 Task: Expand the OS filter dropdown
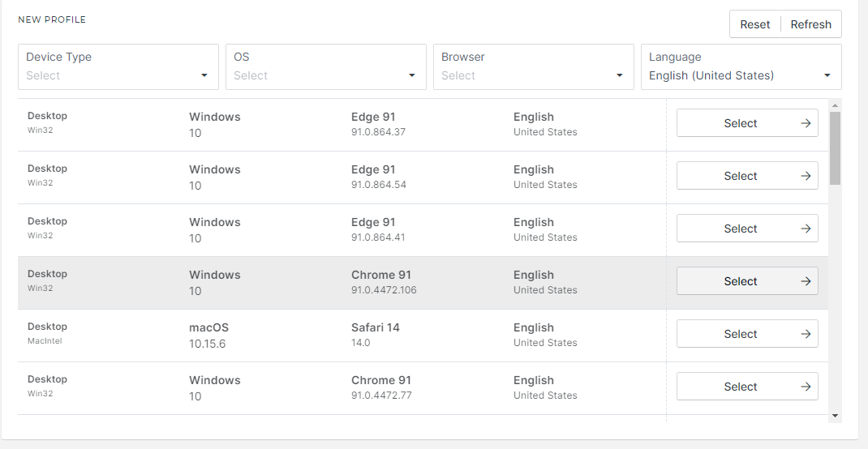click(326, 67)
